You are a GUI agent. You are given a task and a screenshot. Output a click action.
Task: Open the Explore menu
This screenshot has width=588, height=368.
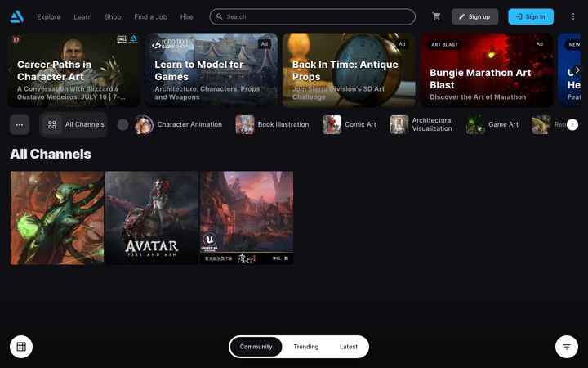click(x=49, y=17)
